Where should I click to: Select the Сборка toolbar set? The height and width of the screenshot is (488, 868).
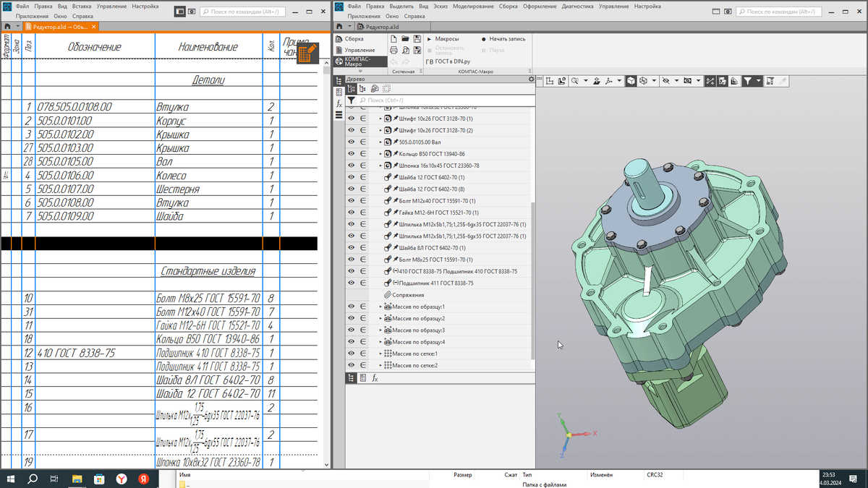pos(360,39)
